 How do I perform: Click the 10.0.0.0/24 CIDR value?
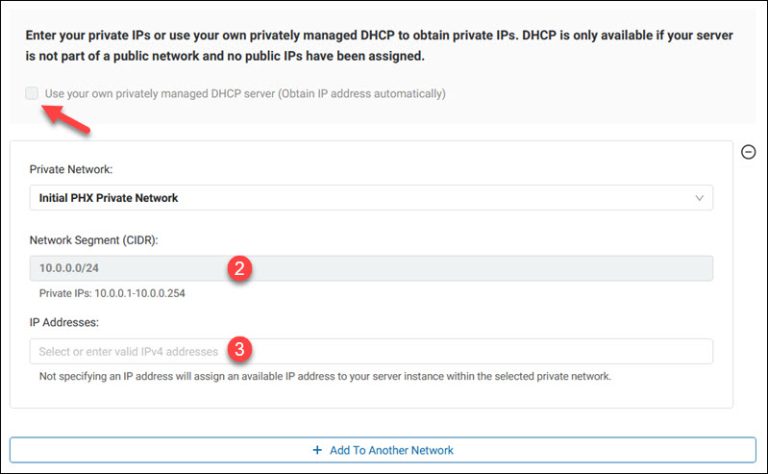(x=69, y=268)
